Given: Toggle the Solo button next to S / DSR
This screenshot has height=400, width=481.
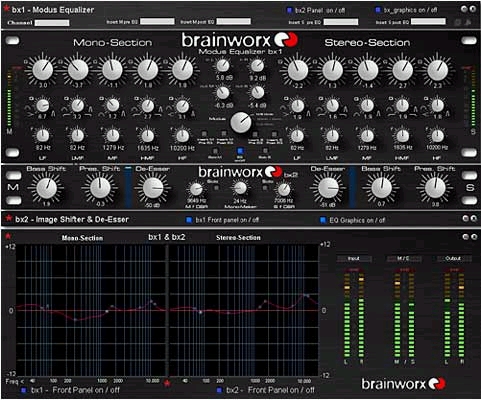Looking at the screenshot, I should [265, 188].
